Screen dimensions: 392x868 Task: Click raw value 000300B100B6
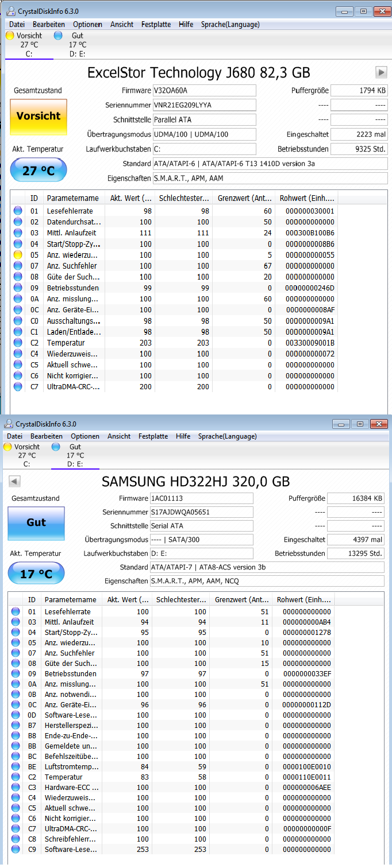pyautogui.click(x=310, y=232)
